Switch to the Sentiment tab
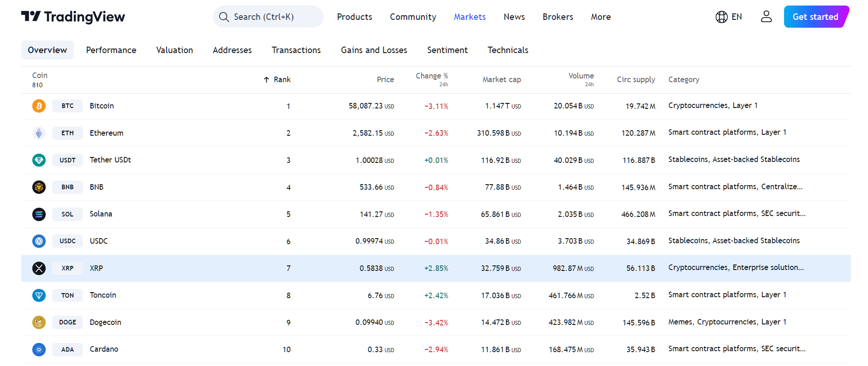This screenshot has height=366, width=868. 447,50
